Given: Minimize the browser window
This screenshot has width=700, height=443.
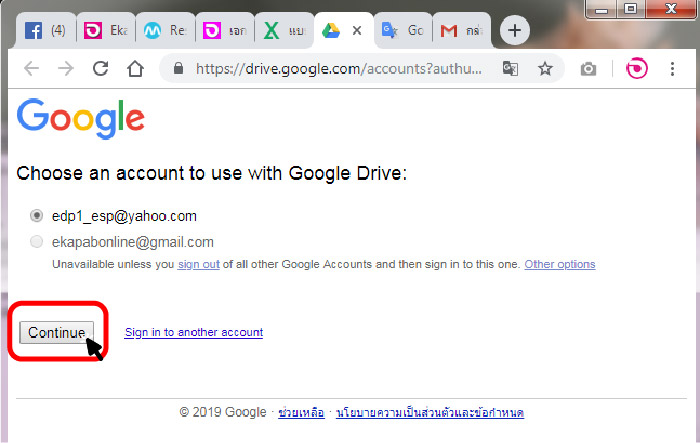Looking at the screenshot, I should (x=601, y=9).
